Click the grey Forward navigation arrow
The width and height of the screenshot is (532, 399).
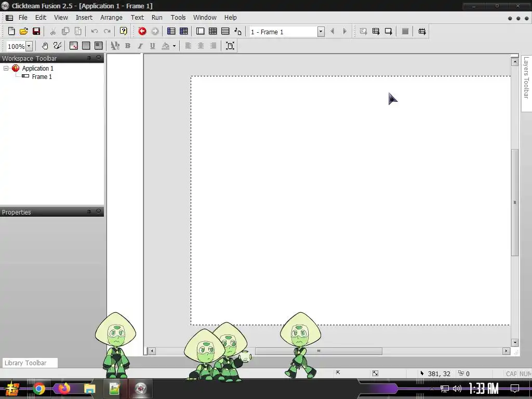tap(155, 31)
